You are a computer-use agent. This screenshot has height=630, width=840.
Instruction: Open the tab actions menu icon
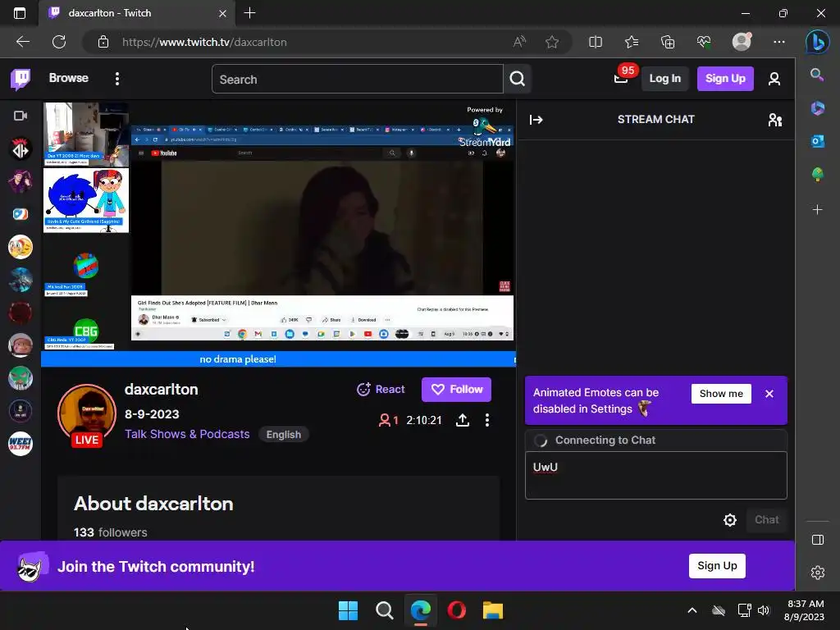coord(20,13)
